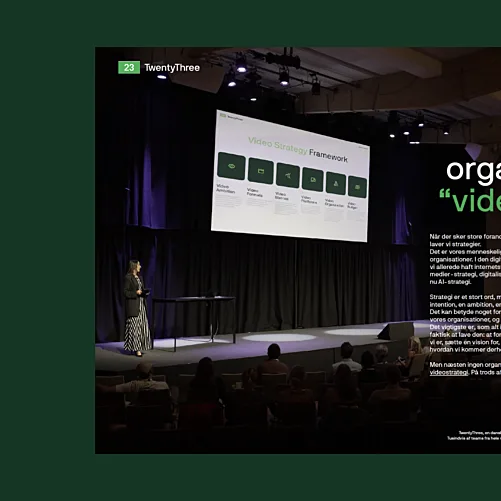This screenshot has width=501, height=501.
Task: Click the green 23 logo badge
Action: pyautogui.click(x=129, y=68)
